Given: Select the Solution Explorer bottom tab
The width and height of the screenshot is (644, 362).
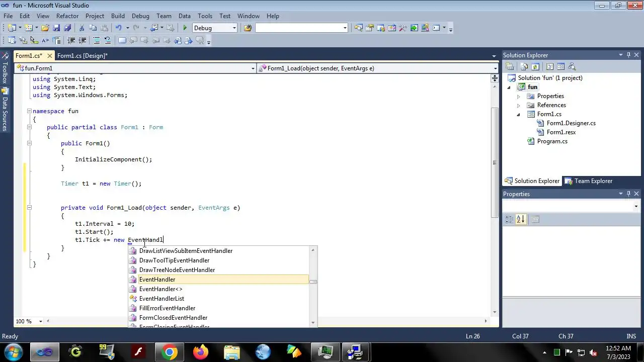Looking at the screenshot, I should tap(532, 181).
